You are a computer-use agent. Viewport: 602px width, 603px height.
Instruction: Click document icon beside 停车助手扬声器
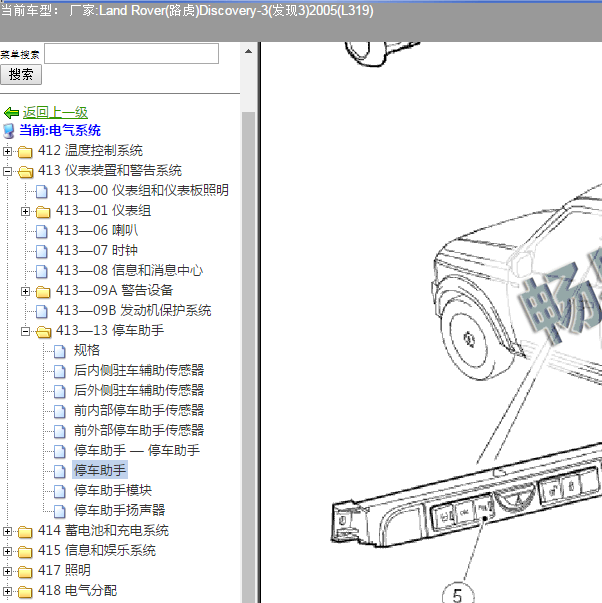point(60,511)
